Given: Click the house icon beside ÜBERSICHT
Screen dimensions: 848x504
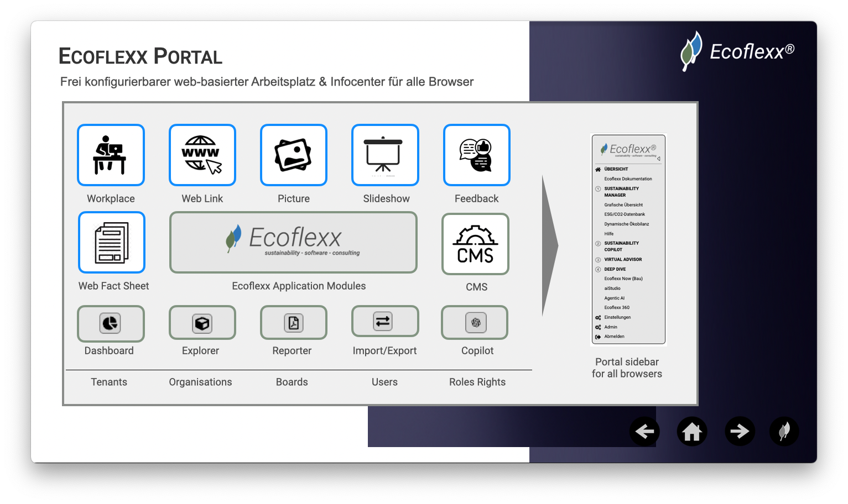Looking at the screenshot, I should click(598, 169).
